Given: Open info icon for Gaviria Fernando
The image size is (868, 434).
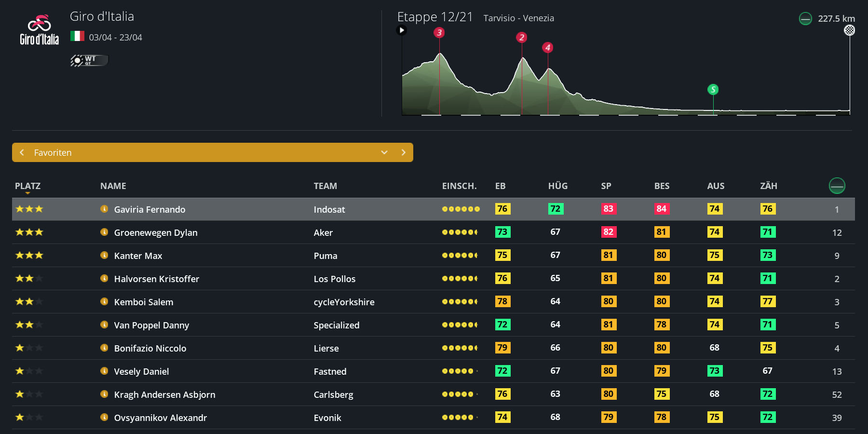Looking at the screenshot, I should pyautogui.click(x=104, y=209).
